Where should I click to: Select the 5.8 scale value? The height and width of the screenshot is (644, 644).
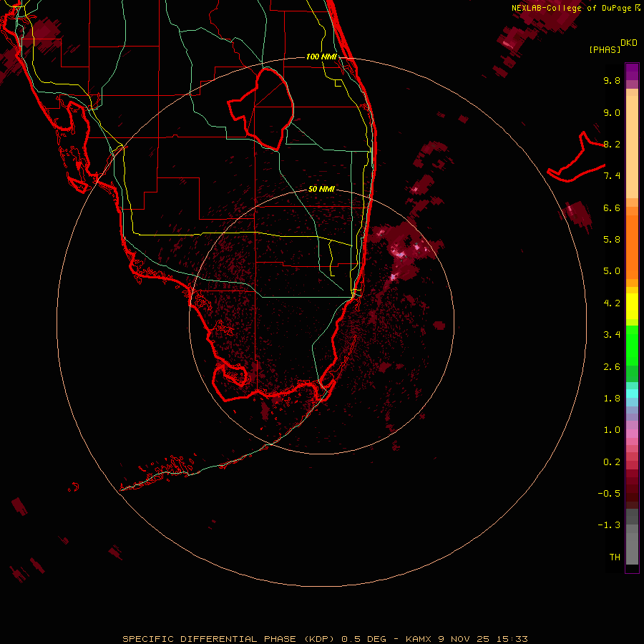point(612,240)
